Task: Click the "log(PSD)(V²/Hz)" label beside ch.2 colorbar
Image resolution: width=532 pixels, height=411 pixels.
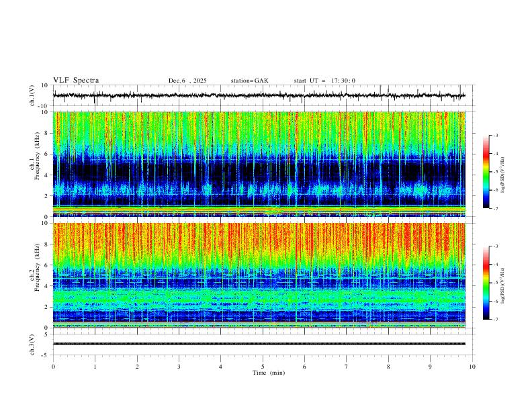Action: (503, 286)
